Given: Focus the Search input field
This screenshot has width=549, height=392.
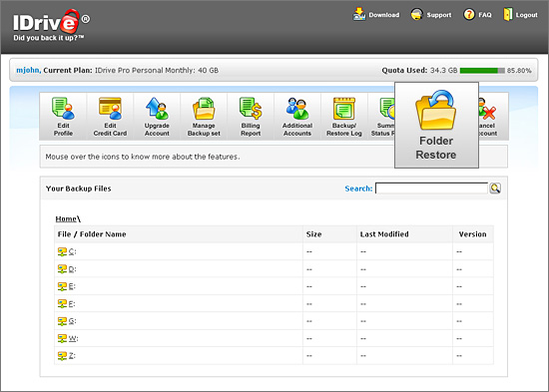Looking at the screenshot, I should [431, 189].
